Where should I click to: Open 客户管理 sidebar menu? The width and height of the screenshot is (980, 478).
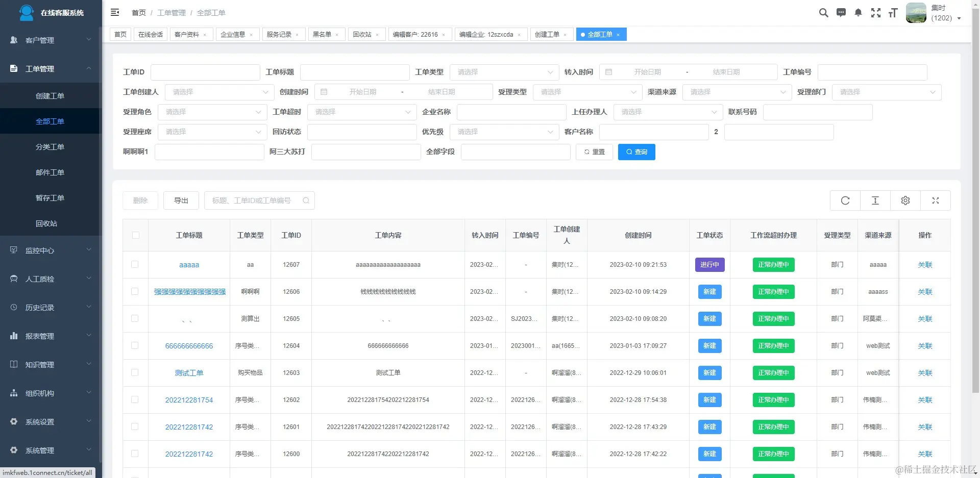(51, 40)
